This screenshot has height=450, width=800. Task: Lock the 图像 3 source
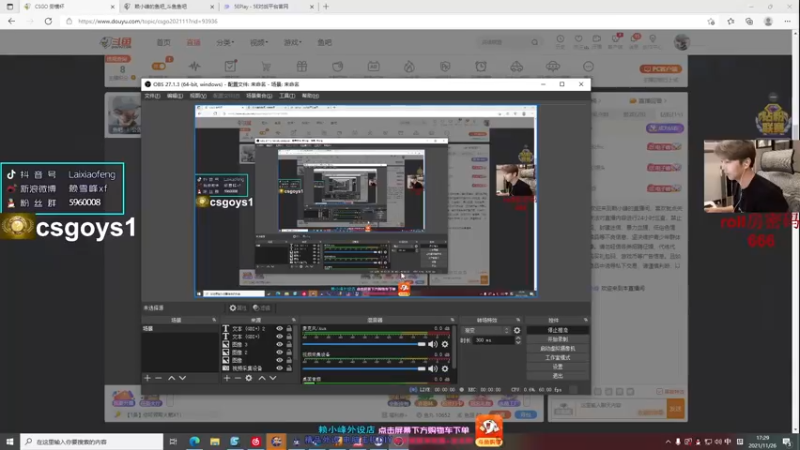pos(289,344)
